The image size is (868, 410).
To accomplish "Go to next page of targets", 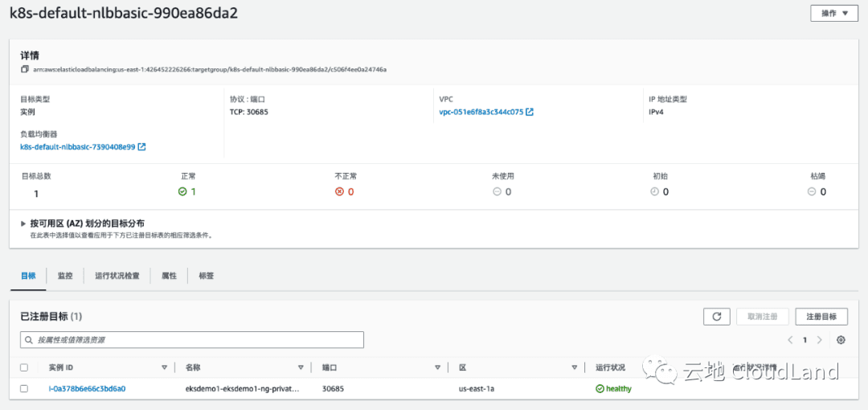I will click(x=820, y=340).
